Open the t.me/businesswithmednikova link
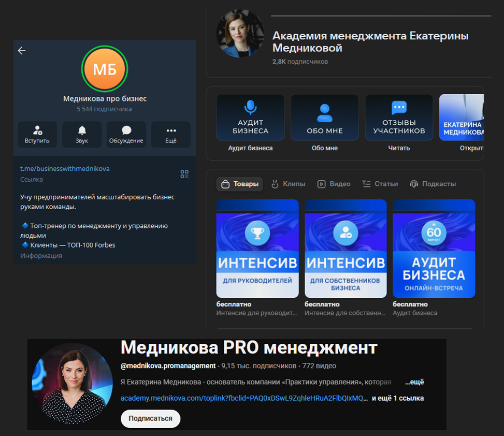The width and height of the screenshot is (504, 436). [x=65, y=169]
